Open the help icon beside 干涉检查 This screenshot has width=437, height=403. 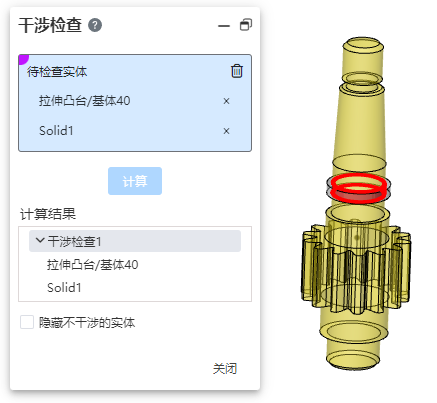click(x=95, y=25)
